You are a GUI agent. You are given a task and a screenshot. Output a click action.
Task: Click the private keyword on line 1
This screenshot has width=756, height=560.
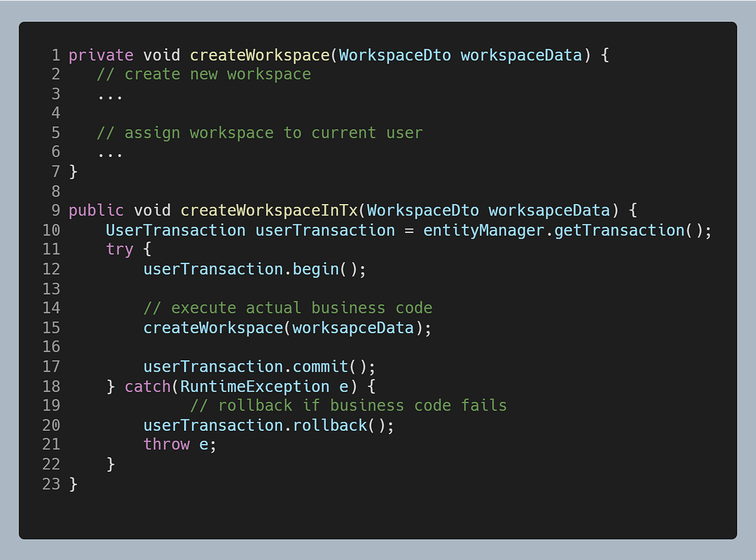coord(101,55)
